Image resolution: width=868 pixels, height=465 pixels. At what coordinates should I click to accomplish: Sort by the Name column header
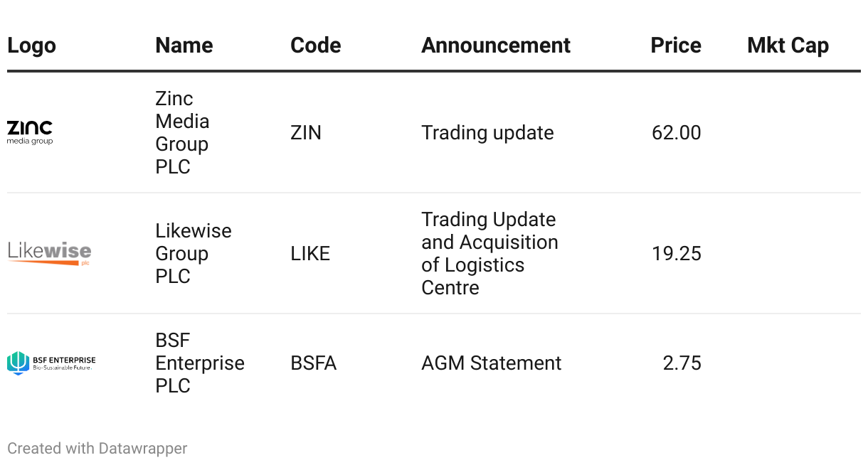pyautogui.click(x=184, y=46)
